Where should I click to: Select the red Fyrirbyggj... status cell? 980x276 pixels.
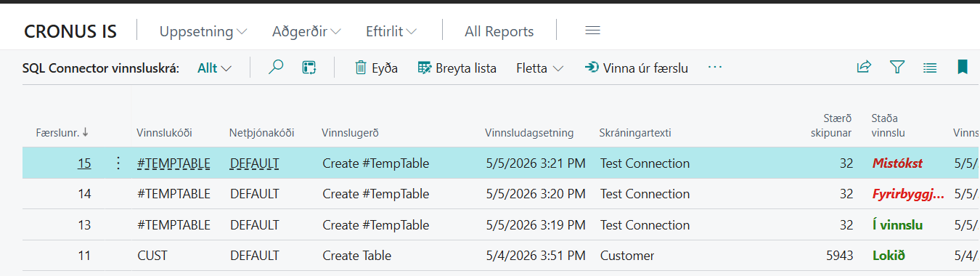click(x=908, y=194)
